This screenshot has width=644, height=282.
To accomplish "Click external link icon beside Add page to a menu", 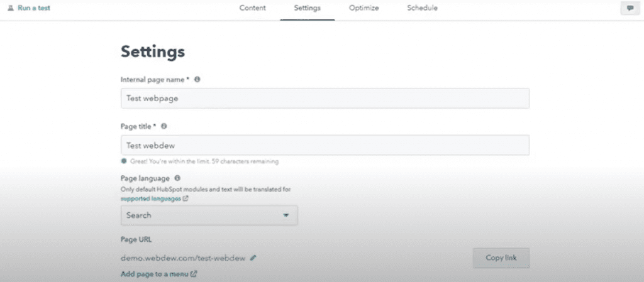I will [x=194, y=274].
